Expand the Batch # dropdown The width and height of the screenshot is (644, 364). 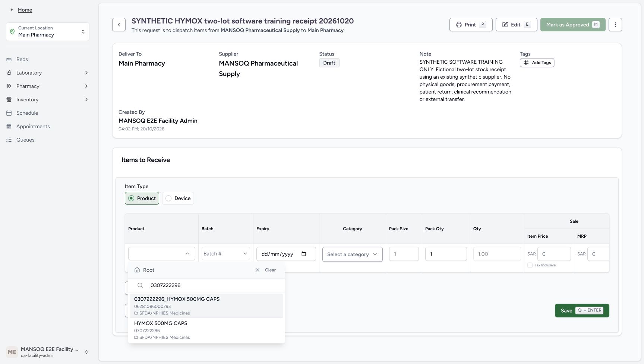click(225, 254)
